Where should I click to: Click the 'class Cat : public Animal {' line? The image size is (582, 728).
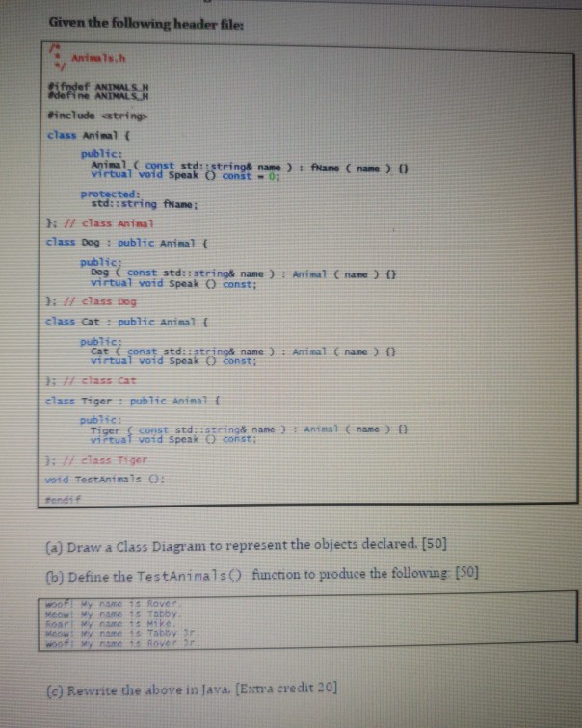tap(127, 322)
